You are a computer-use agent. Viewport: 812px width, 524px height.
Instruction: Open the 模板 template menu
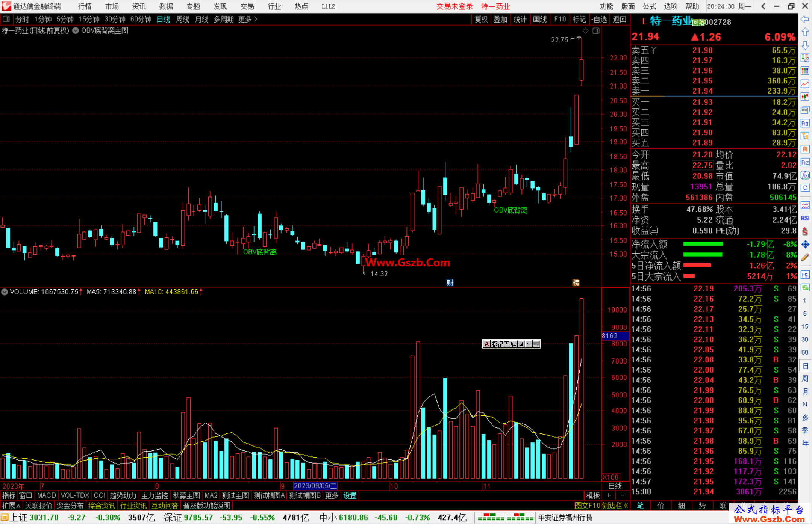[593, 495]
